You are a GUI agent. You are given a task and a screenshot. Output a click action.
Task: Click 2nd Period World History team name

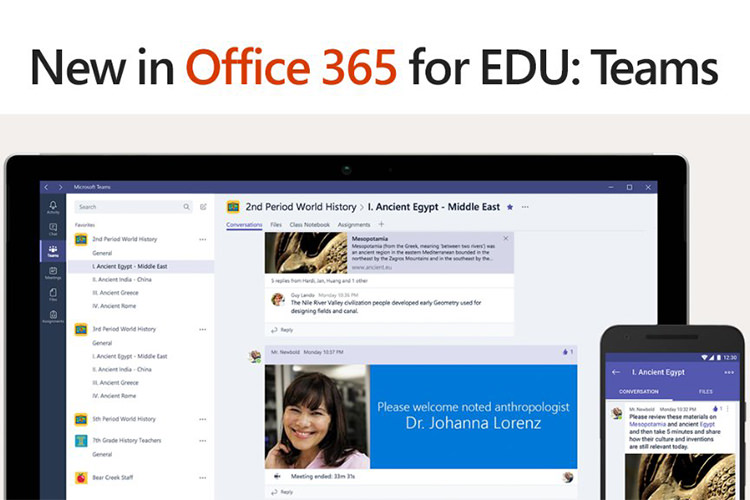[x=124, y=239]
